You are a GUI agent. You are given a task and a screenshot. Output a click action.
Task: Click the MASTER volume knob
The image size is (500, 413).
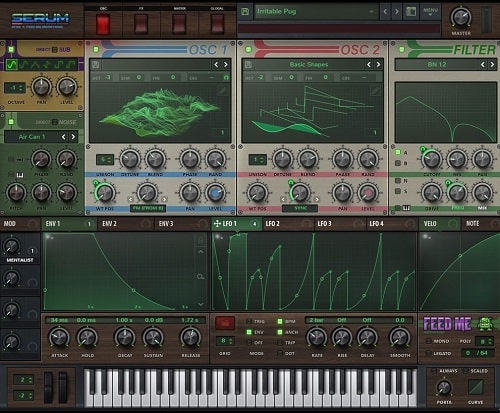point(461,17)
